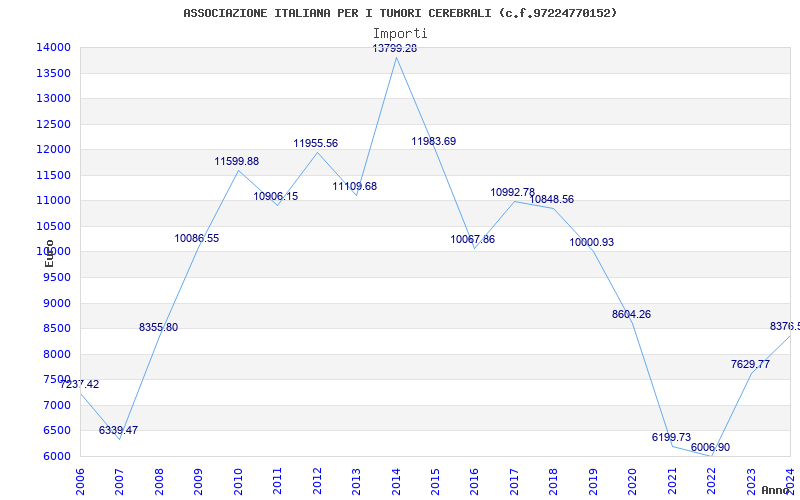Click y-axis tick 7000
Screen dimensions: 800x500
point(57,405)
